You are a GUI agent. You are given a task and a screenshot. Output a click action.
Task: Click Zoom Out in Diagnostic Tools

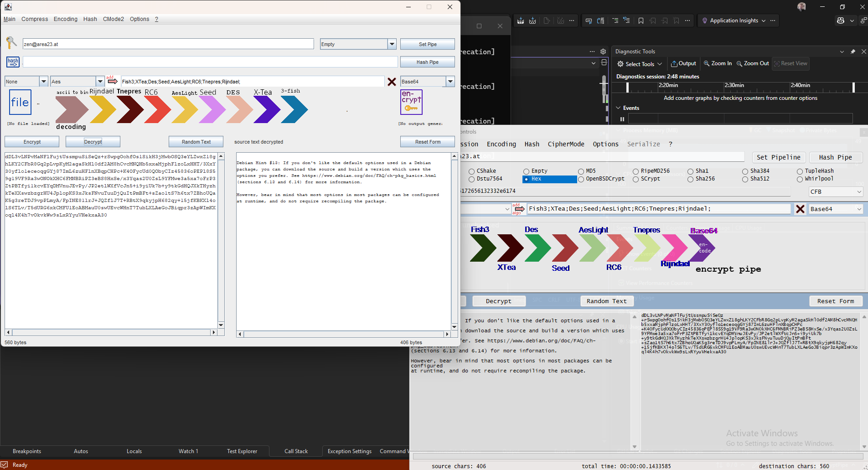point(753,63)
